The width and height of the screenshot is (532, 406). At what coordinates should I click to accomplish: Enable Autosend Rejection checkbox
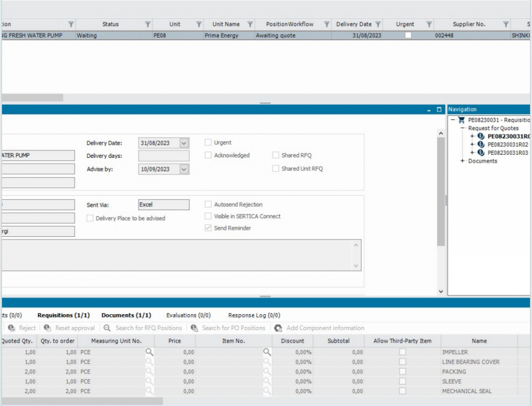[x=208, y=205]
